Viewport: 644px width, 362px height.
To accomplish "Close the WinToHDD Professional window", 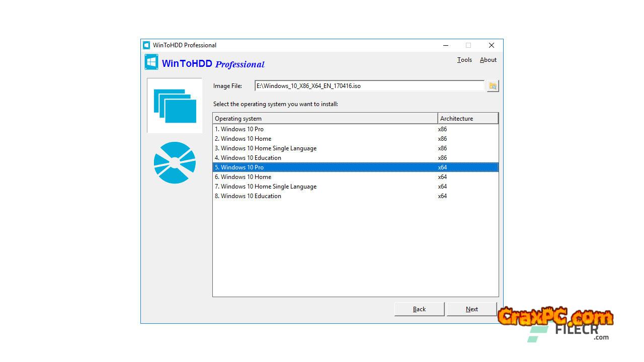I will coord(492,45).
